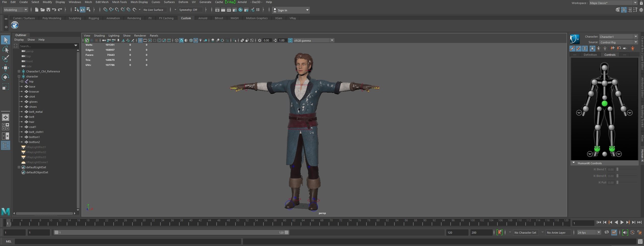Switch to the Definition tab in HumanIK
Screen dimensions: 644x246
[590, 55]
